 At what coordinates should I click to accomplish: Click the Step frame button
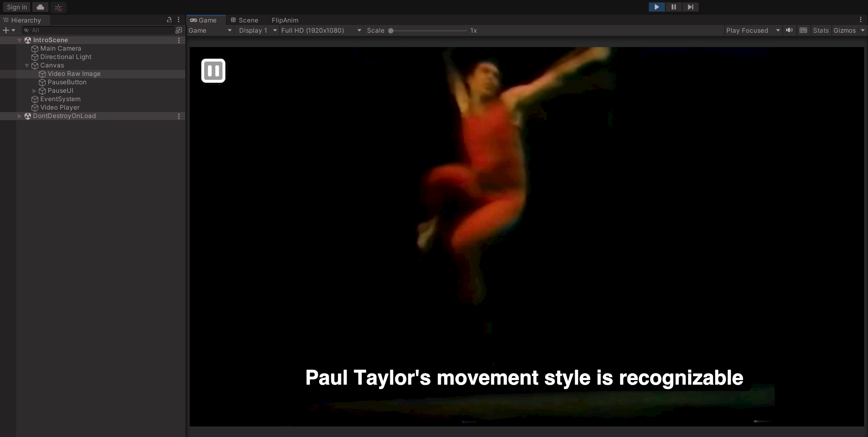click(x=690, y=7)
